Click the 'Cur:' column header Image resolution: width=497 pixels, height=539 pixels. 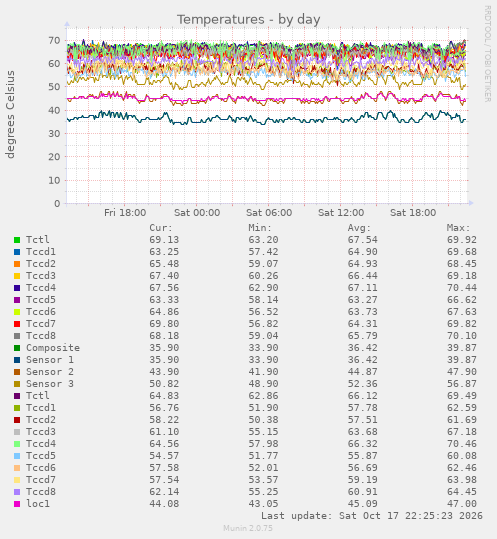pyautogui.click(x=161, y=228)
